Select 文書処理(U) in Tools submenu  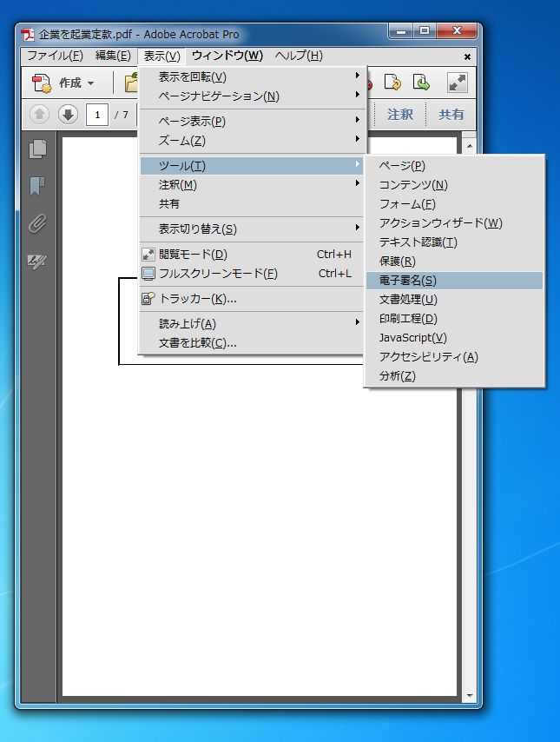click(x=454, y=300)
